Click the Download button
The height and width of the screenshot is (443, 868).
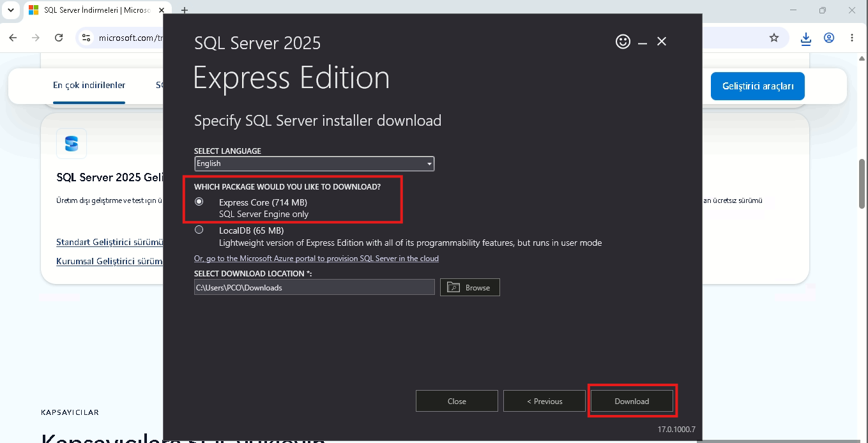point(632,401)
